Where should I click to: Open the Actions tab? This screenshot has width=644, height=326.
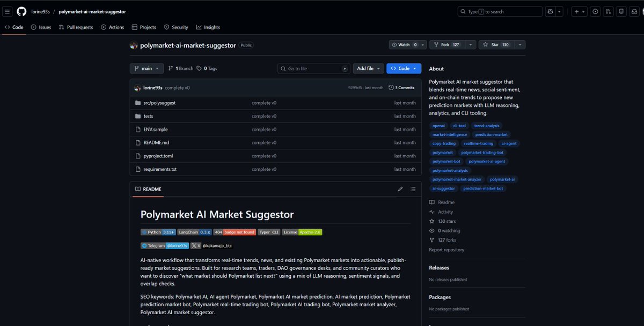[x=112, y=27]
